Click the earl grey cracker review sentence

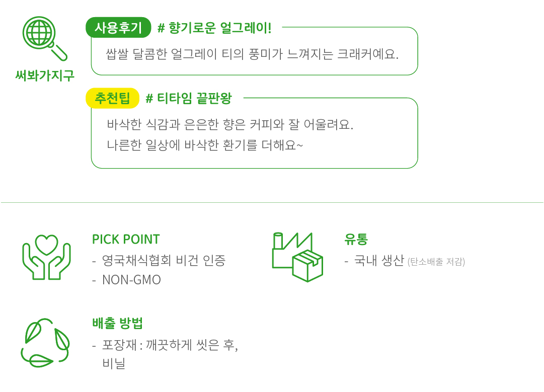tap(253, 54)
